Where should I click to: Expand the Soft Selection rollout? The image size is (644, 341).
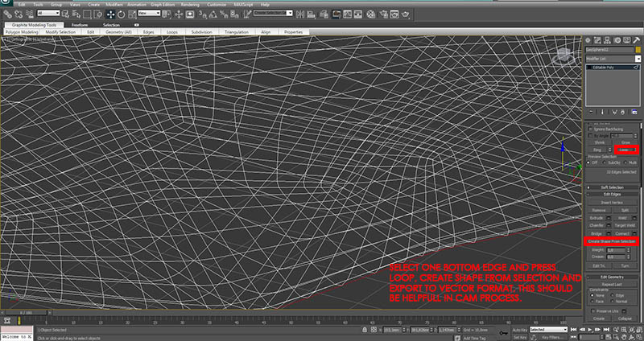(x=612, y=187)
